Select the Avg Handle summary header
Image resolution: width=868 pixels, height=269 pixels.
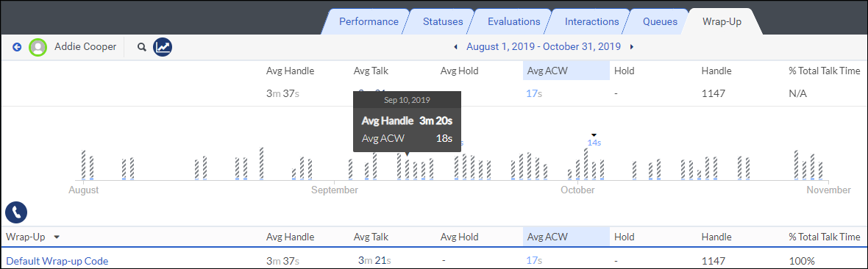tap(290, 71)
